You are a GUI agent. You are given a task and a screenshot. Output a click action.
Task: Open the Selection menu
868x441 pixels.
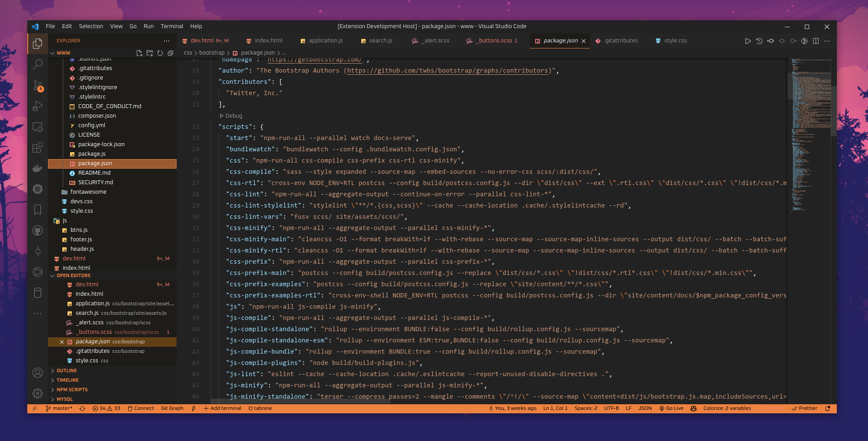coord(91,26)
